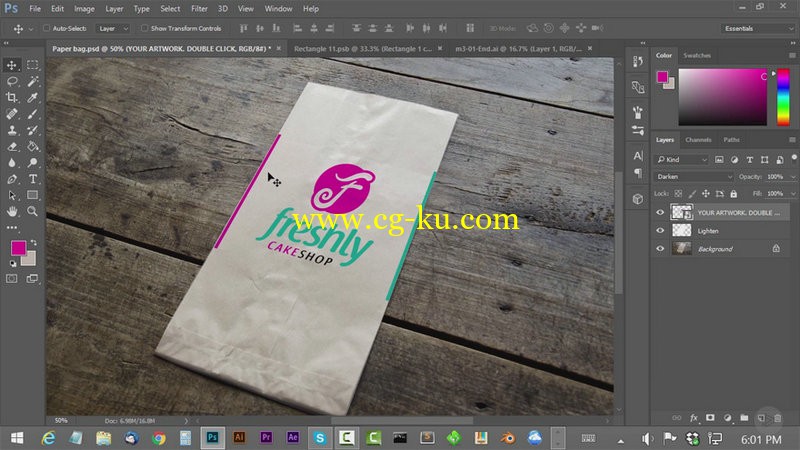Select the Move tool
The image size is (800, 450).
[x=11, y=65]
